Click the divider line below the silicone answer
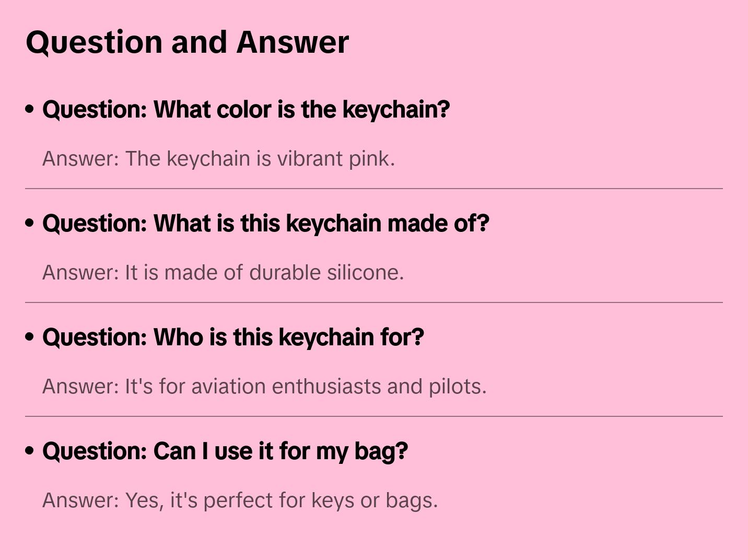This screenshot has width=748, height=560. (x=374, y=302)
